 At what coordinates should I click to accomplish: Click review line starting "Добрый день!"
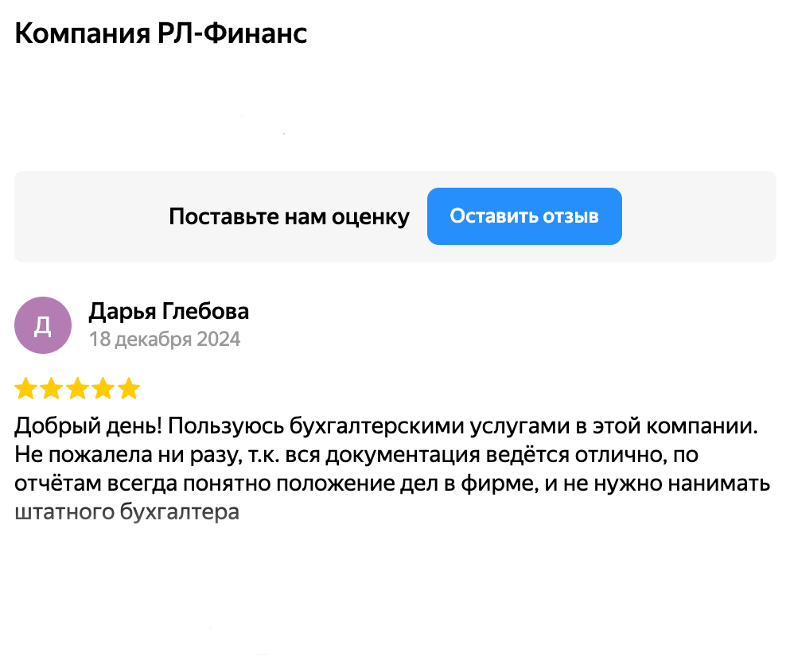coord(385,425)
